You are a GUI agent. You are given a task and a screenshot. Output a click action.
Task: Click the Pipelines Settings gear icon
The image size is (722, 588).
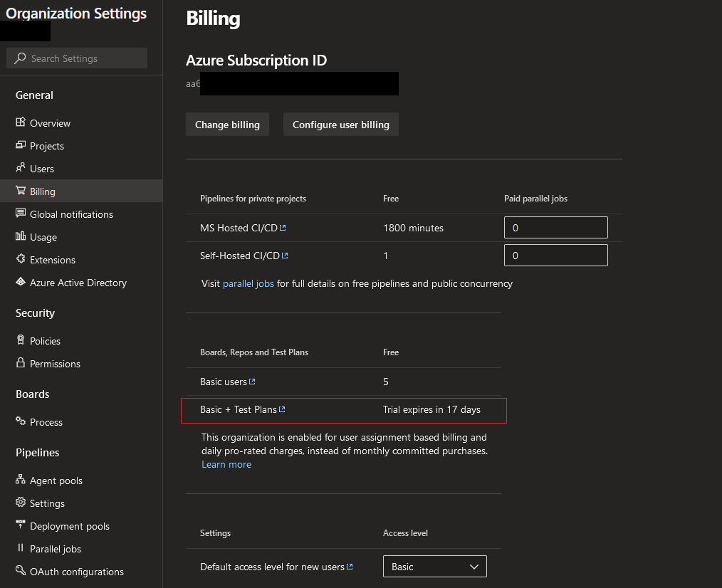(x=20, y=502)
